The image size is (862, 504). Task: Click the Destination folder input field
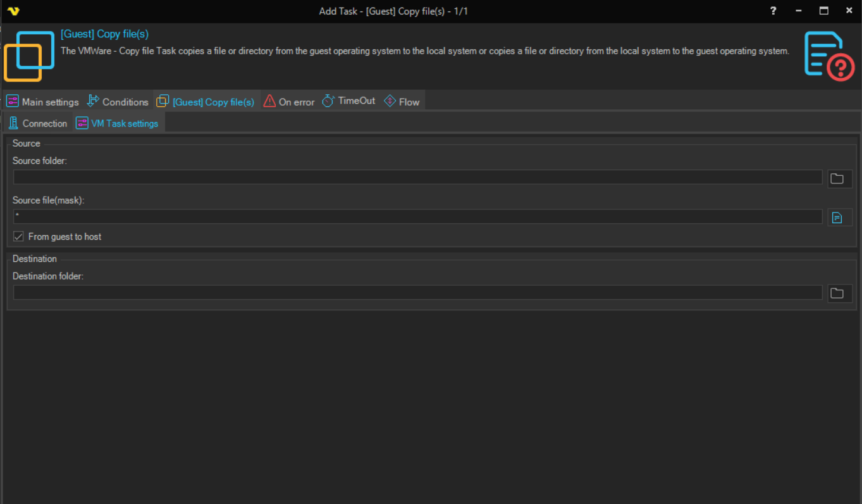(x=417, y=292)
